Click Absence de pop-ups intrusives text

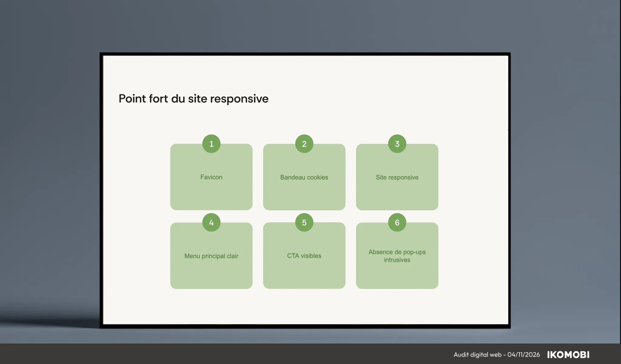pos(397,256)
